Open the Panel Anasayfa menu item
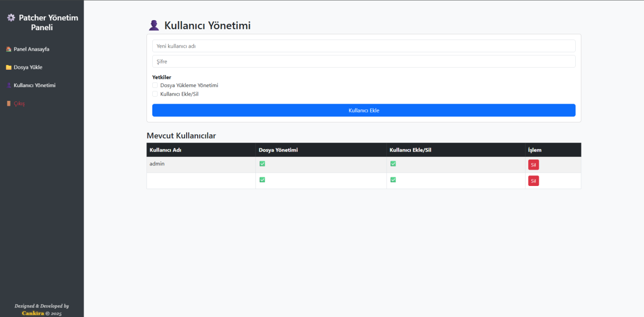The image size is (644, 317). (31, 49)
